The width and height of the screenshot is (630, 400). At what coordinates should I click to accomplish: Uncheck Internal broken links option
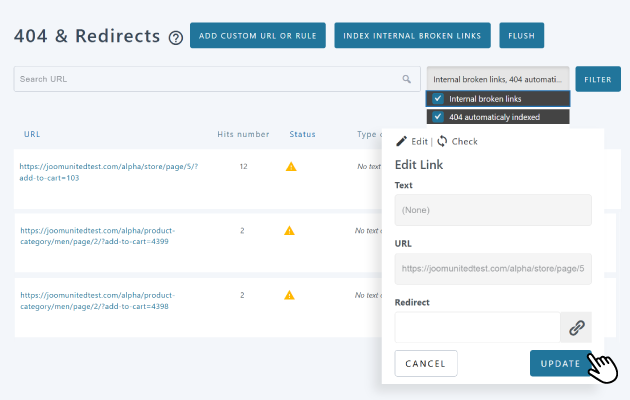438,99
